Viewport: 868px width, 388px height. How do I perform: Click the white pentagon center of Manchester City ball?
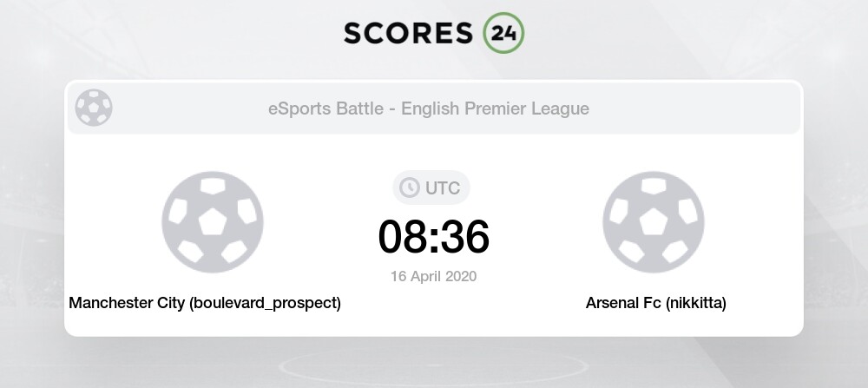[213, 222]
